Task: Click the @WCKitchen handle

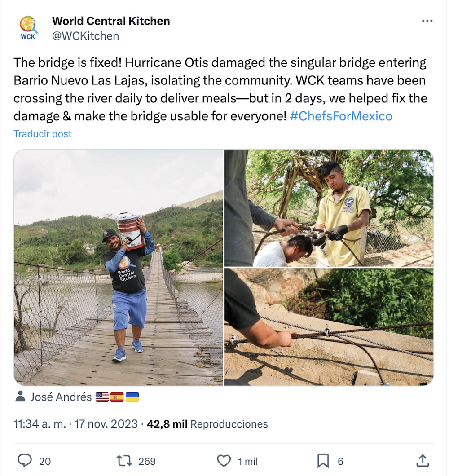Action: (85, 36)
